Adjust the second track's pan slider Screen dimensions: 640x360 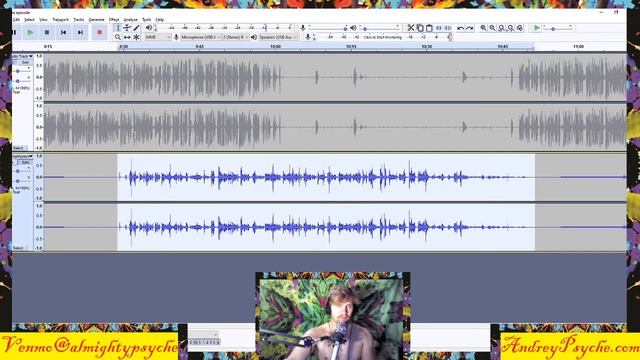(x=22, y=181)
